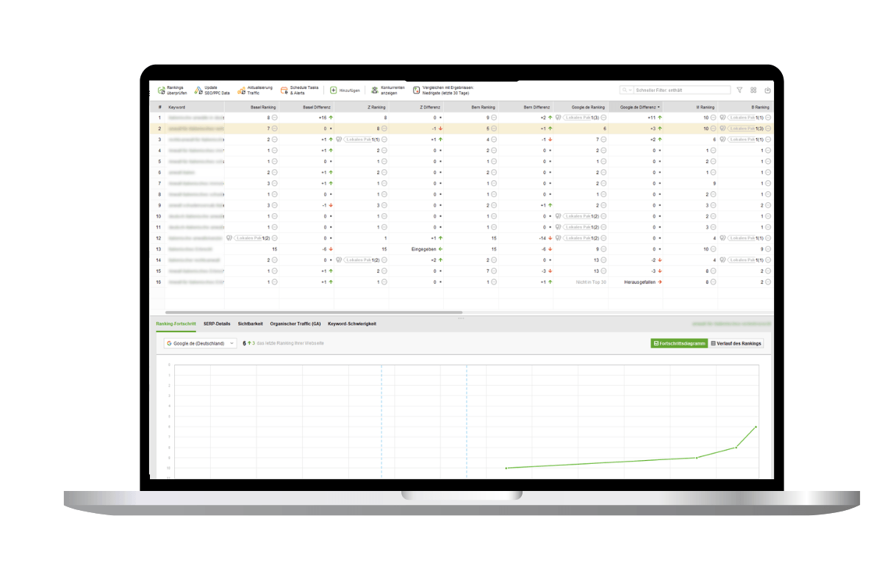Click the funnel filter icon
The height and width of the screenshot is (588, 882).
coord(739,90)
